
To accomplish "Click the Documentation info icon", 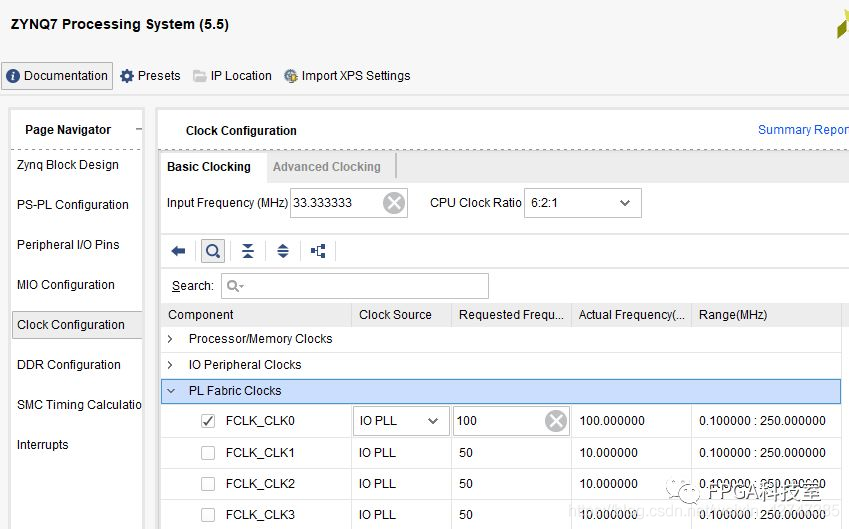I will [x=13, y=76].
